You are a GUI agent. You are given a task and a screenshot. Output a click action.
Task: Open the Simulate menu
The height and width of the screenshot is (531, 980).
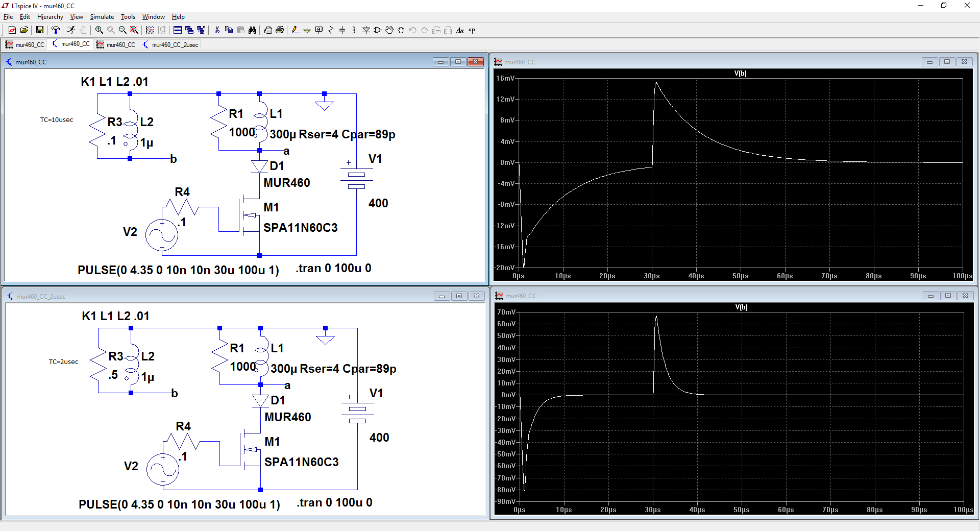[102, 17]
